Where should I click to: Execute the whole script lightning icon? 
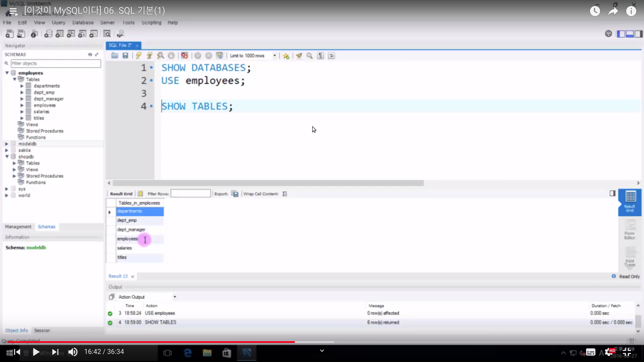(x=139, y=56)
